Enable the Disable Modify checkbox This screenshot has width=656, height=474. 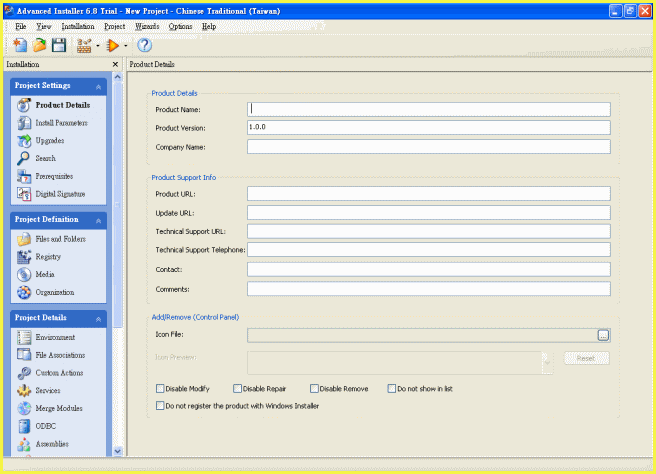[160, 388]
